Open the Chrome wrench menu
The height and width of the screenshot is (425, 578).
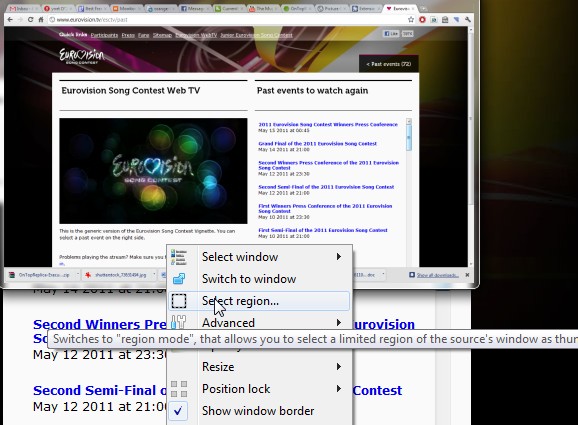[x=468, y=20]
